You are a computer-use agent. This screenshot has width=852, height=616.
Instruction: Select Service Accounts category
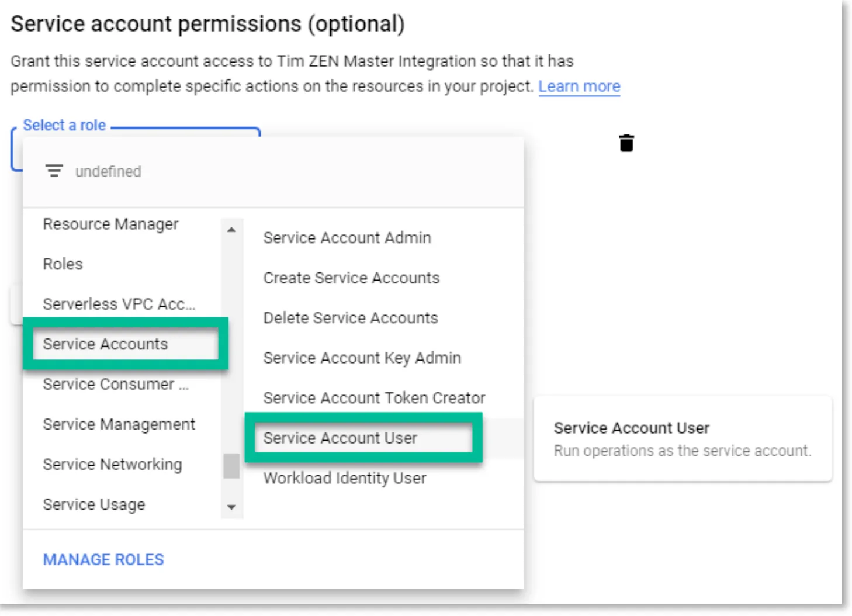105,344
